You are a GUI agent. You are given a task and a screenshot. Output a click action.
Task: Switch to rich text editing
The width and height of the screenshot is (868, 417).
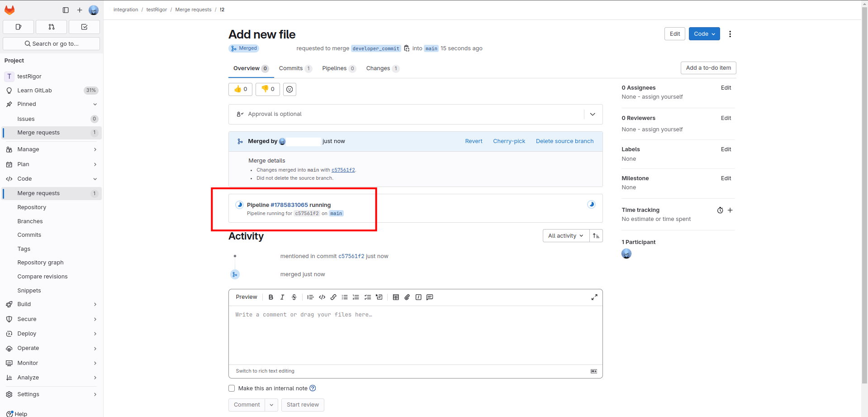pos(265,371)
